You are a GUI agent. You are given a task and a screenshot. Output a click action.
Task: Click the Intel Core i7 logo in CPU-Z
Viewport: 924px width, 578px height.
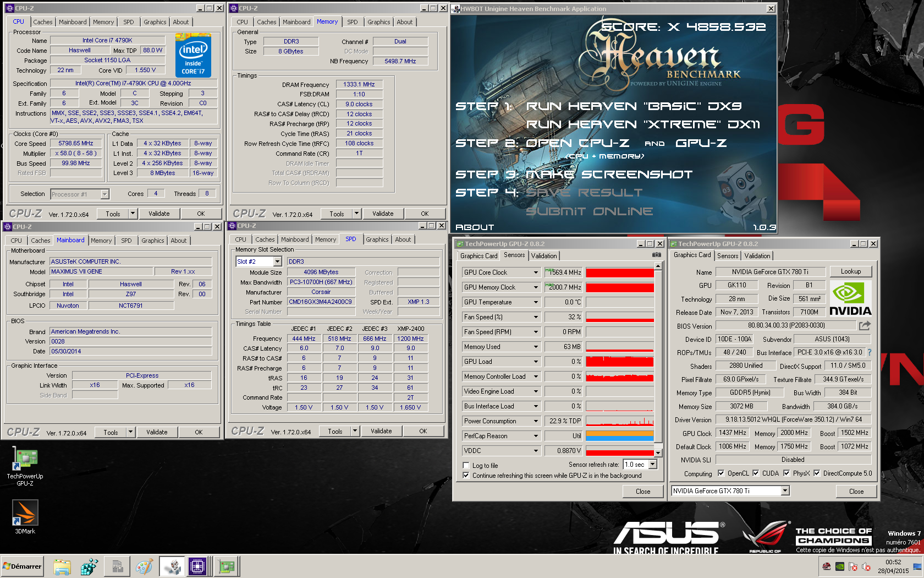point(193,55)
